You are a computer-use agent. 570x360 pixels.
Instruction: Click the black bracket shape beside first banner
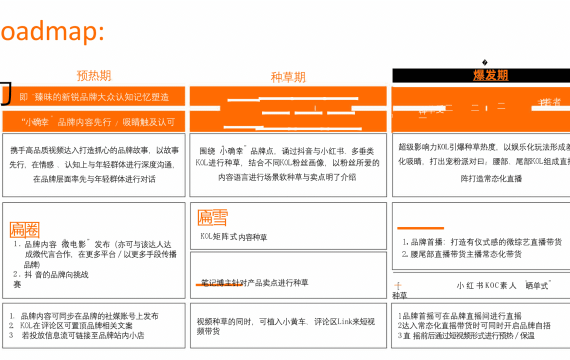[x=6, y=93]
